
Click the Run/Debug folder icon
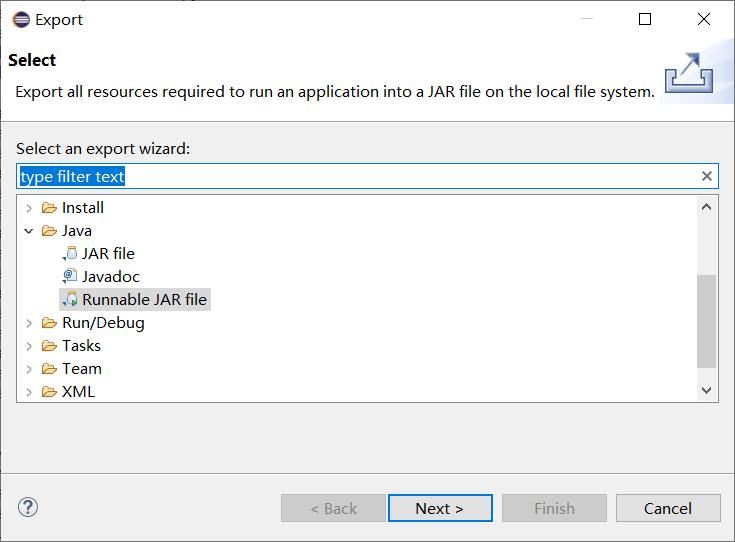(49, 323)
